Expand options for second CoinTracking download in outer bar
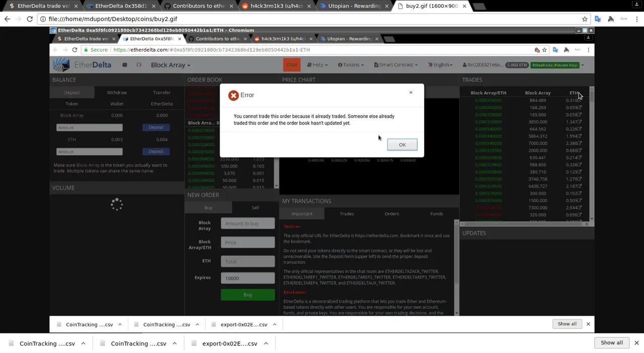Viewport: 644px width, 353px height. tap(175, 343)
